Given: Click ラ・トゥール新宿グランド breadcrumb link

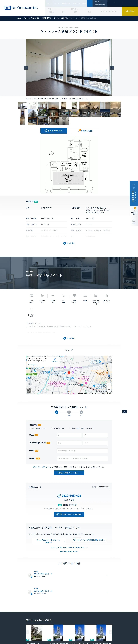Looking at the screenshot, I should (62, 18).
